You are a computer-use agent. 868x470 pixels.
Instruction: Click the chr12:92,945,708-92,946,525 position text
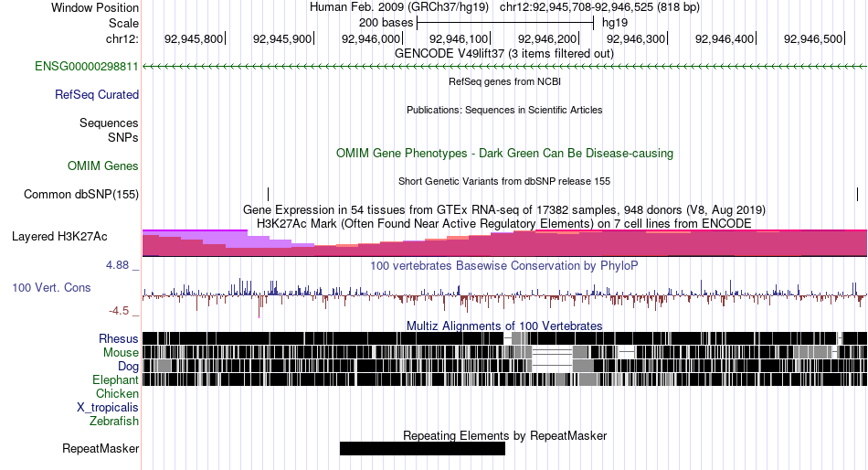tap(599, 7)
